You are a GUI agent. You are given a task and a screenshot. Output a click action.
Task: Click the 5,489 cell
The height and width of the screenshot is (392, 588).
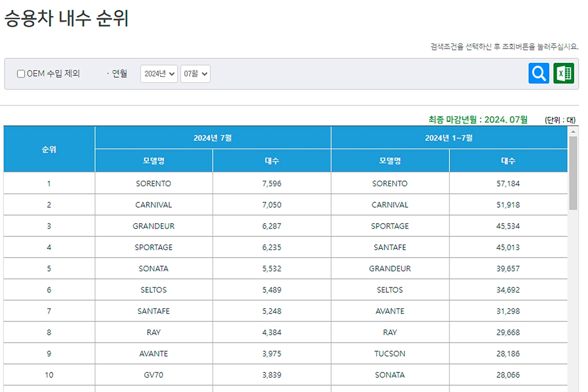[272, 290]
